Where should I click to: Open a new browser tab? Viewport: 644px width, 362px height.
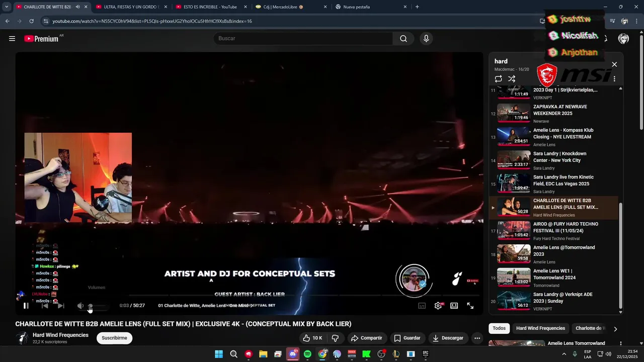[x=417, y=7]
